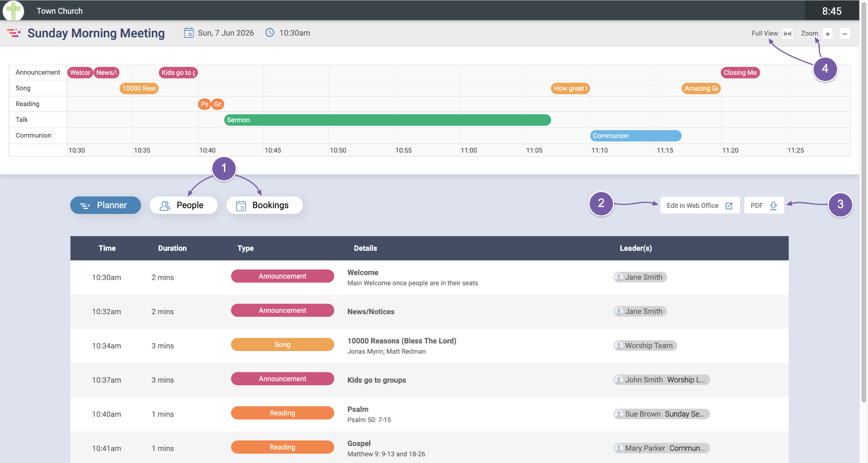Click the Town Church logo icon
The image size is (868, 463).
coord(13,10)
